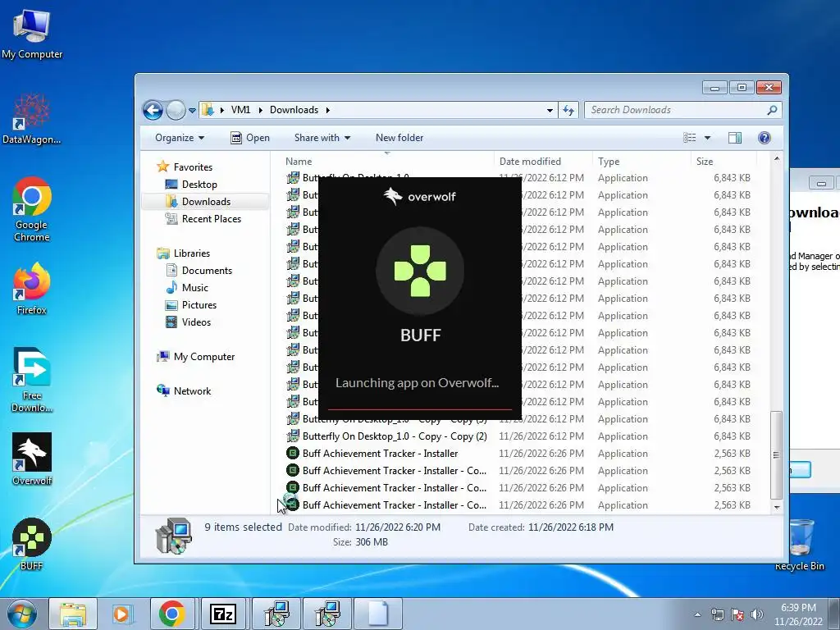Viewport: 840px width, 630px height.
Task: Sort by the Size column header
Action: (724, 162)
